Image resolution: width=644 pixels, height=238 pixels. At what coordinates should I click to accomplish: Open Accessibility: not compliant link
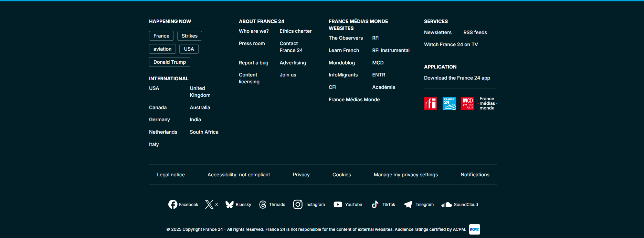coord(239,175)
